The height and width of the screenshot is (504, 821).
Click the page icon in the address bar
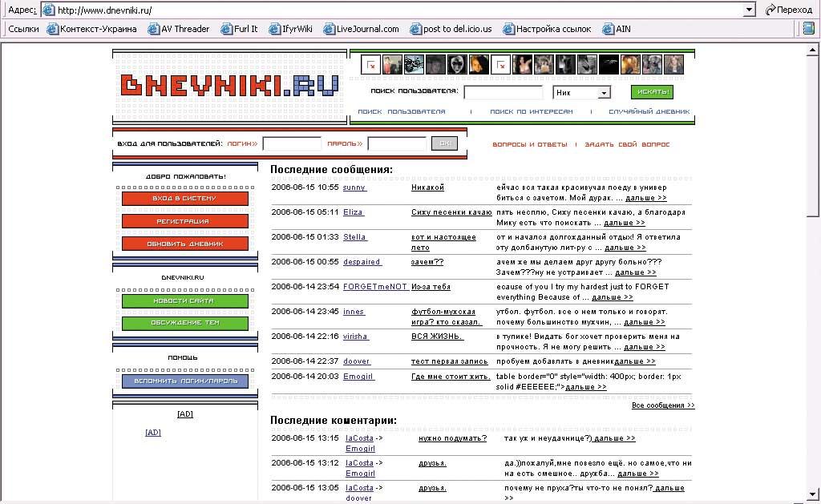(x=48, y=10)
